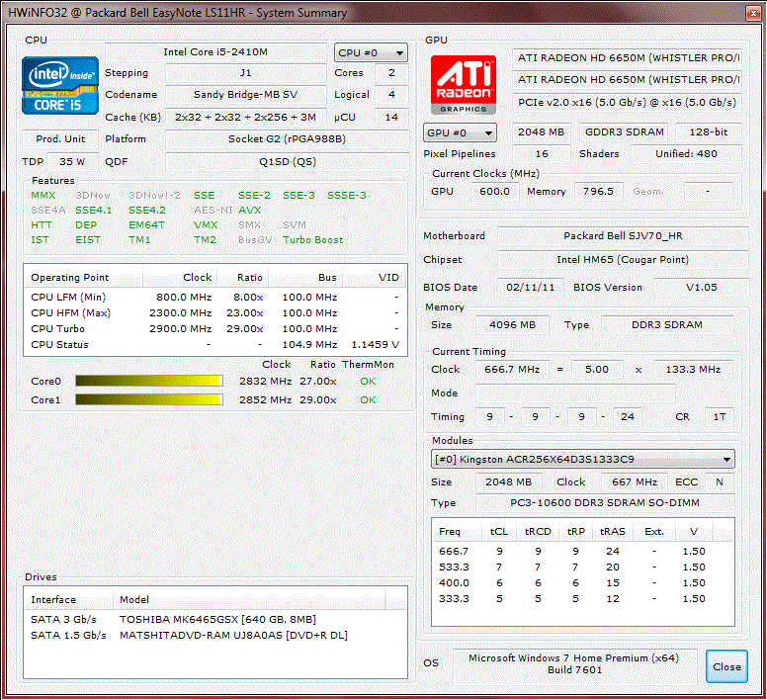767x700 pixels.
Task: Select the 666.7 frequency timing row
Action: click(582, 552)
